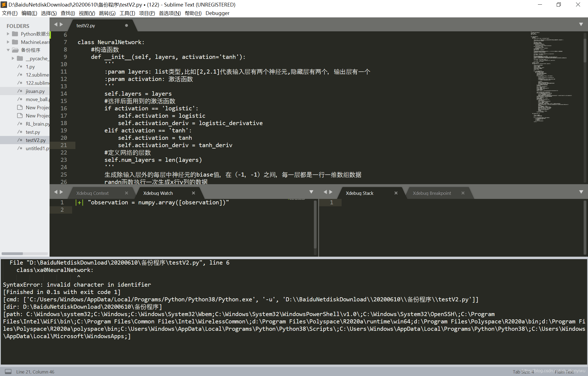Open the 编辑(E) menu
Viewport: 588px width, 376px height.
29,13
